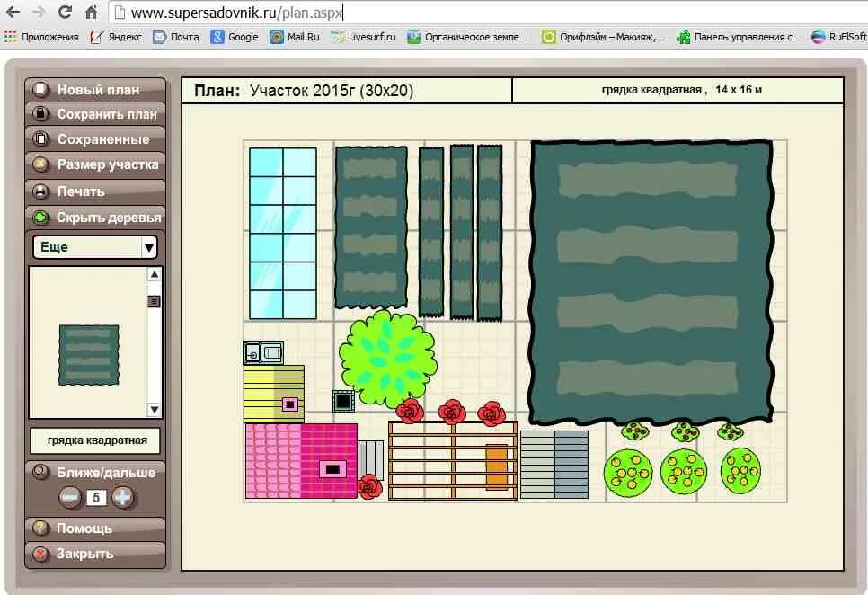Image resolution: width=868 pixels, height=595 pixels.
Task: Select the outdoor sink object on plan
Action: 263,352
